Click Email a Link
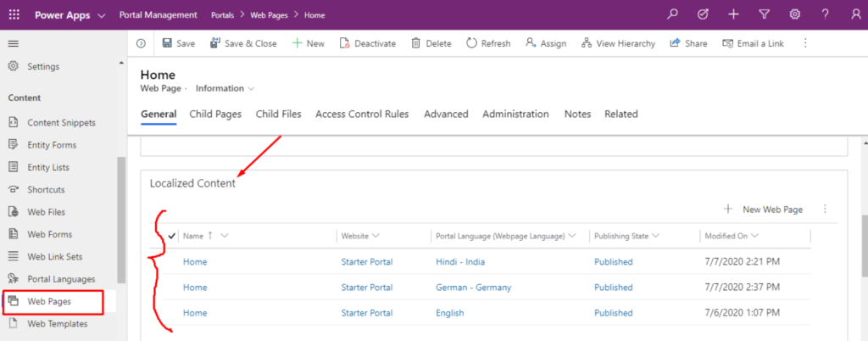The height and width of the screenshot is (341, 868). (754, 43)
